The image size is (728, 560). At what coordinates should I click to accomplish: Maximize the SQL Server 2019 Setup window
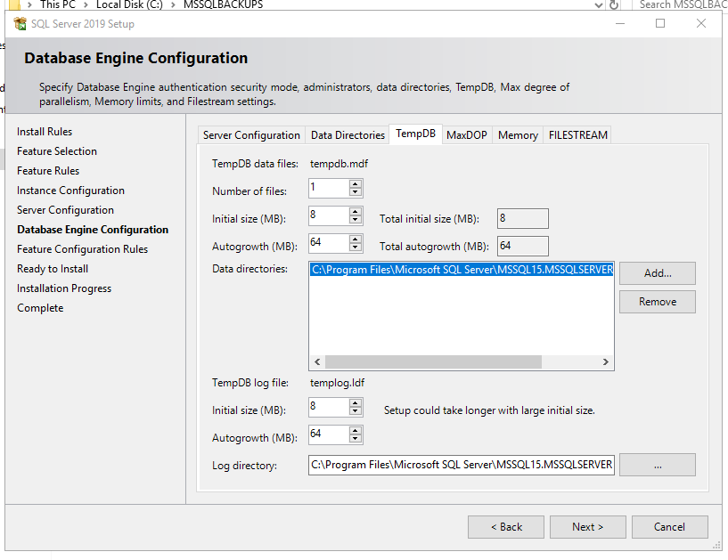660,24
